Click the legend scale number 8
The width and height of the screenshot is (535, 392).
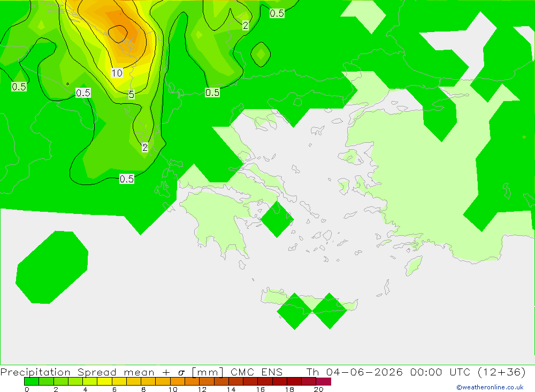tap(143, 389)
